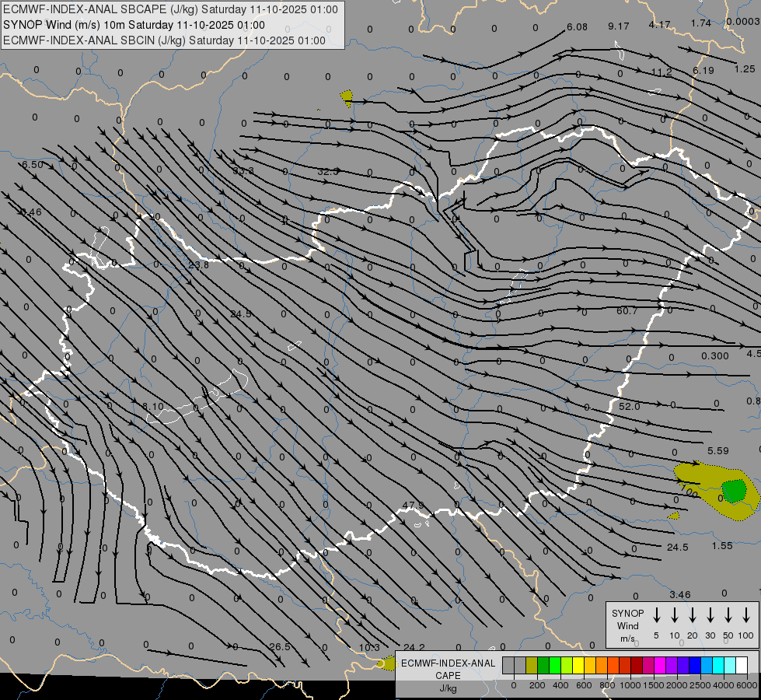Click the map value '0.0003' at top right
The width and height of the screenshot is (761, 700).
click(743, 21)
